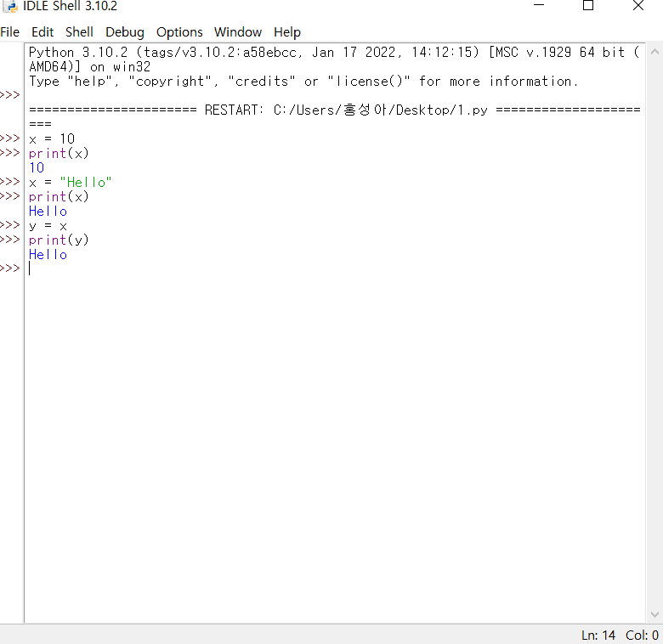Click the scrollbar up arrow
The image size is (663, 644).
[654, 52]
